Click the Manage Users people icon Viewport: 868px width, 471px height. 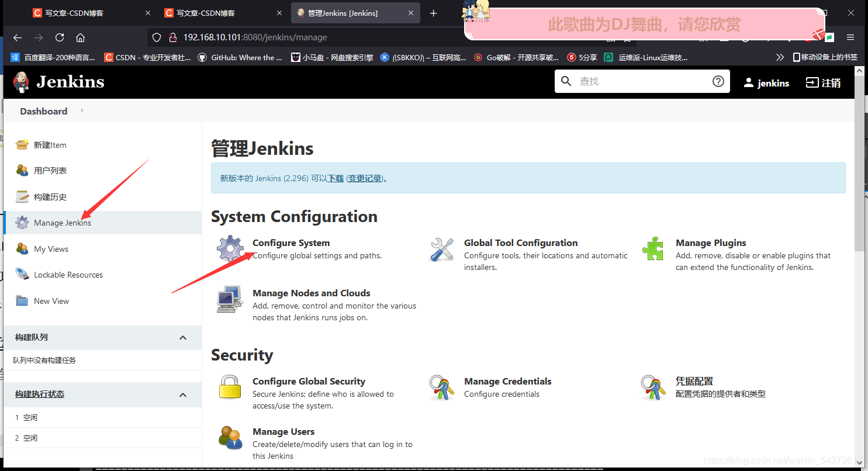click(230, 438)
